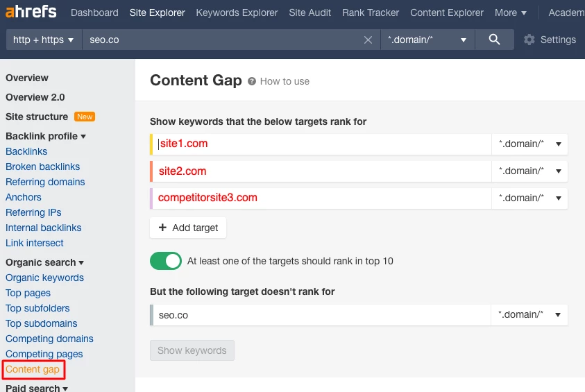The height and width of the screenshot is (392, 585).
Task: Open Internal backlinks report
Action: pos(43,228)
